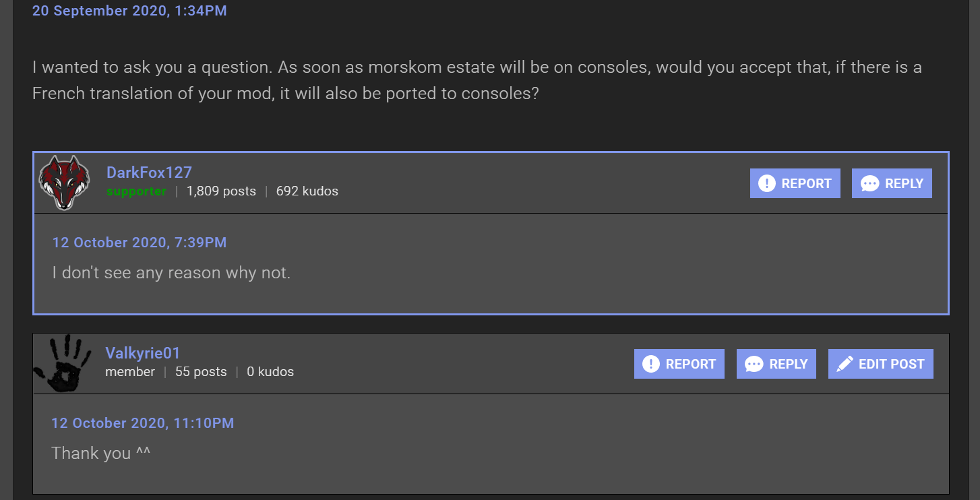Click the exclamation icon on DarkFox127's Report button
Viewport: 980px width, 500px height.
coord(767,183)
